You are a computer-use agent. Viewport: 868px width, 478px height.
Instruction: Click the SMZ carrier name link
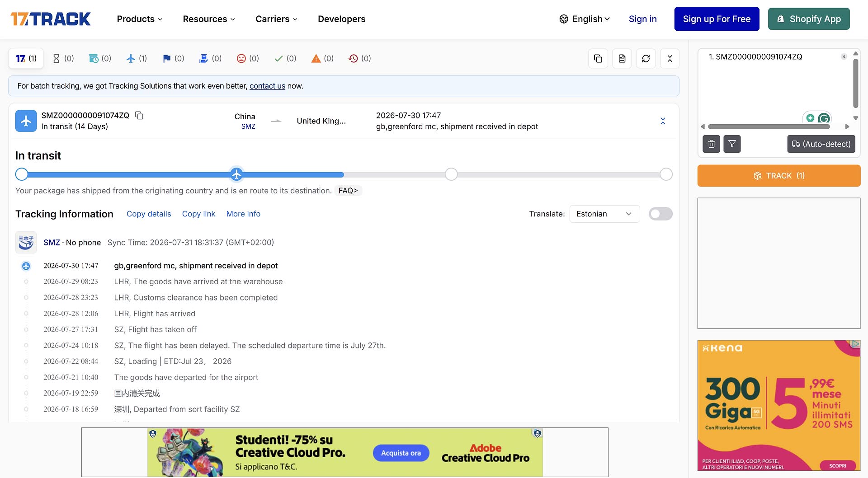point(52,243)
